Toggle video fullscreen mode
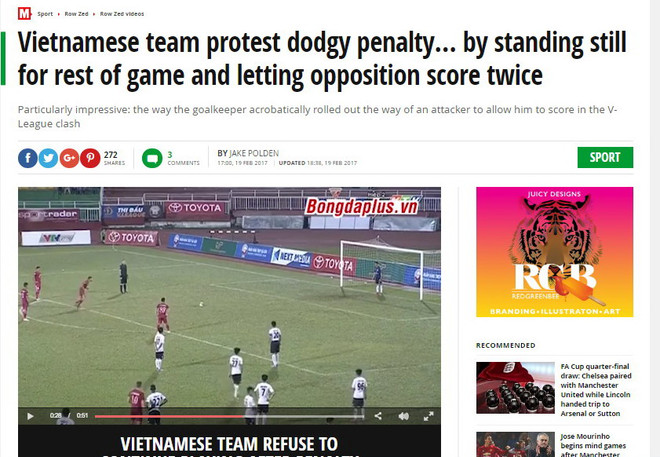This screenshot has width=660, height=457. click(x=428, y=416)
